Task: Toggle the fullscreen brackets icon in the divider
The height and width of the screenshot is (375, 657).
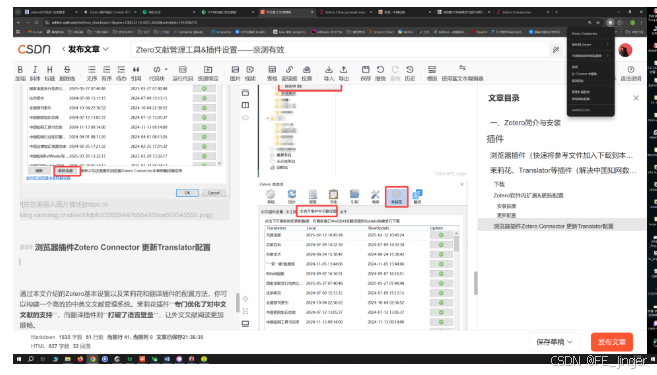Action: coord(246,311)
